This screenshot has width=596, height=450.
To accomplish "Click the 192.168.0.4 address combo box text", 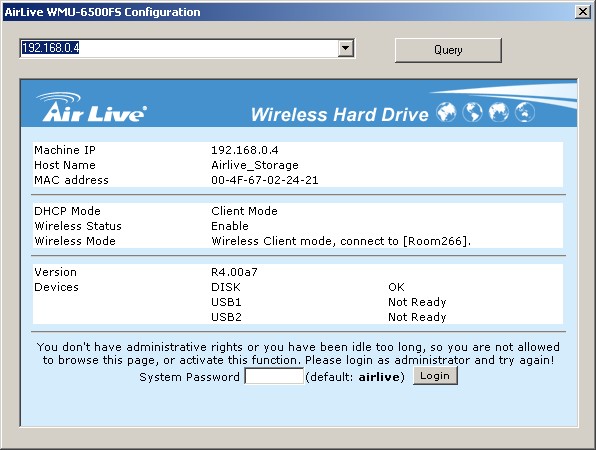I will 50,48.
